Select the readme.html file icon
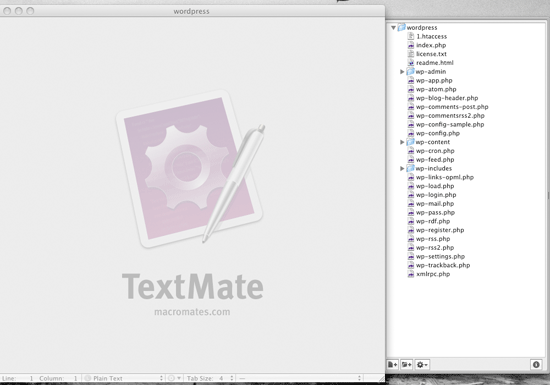 (411, 62)
